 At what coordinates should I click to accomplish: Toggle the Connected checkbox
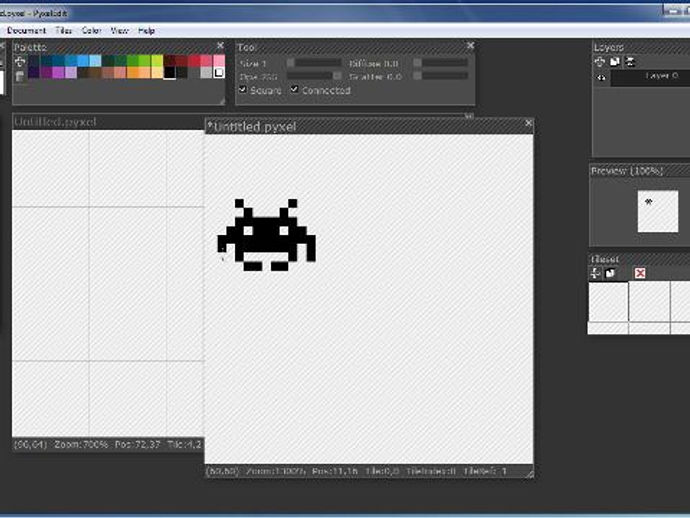[x=294, y=89]
